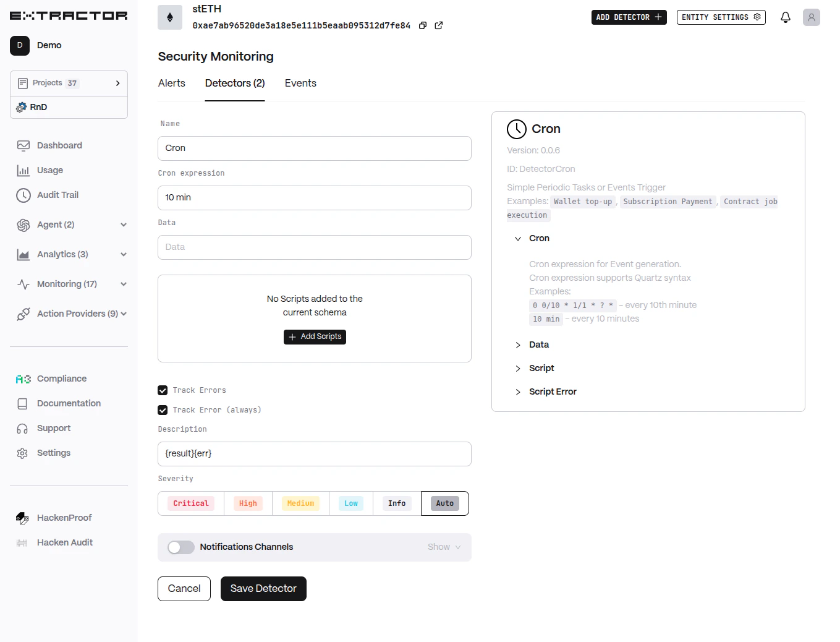Click Save Detector
840x642 pixels.
[263, 589]
